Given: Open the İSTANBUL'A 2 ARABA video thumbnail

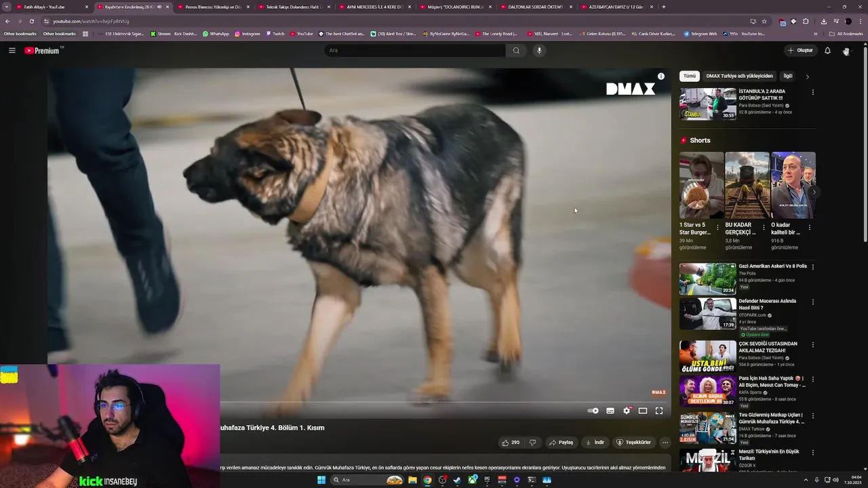Looking at the screenshot, I should pos(708,104).
